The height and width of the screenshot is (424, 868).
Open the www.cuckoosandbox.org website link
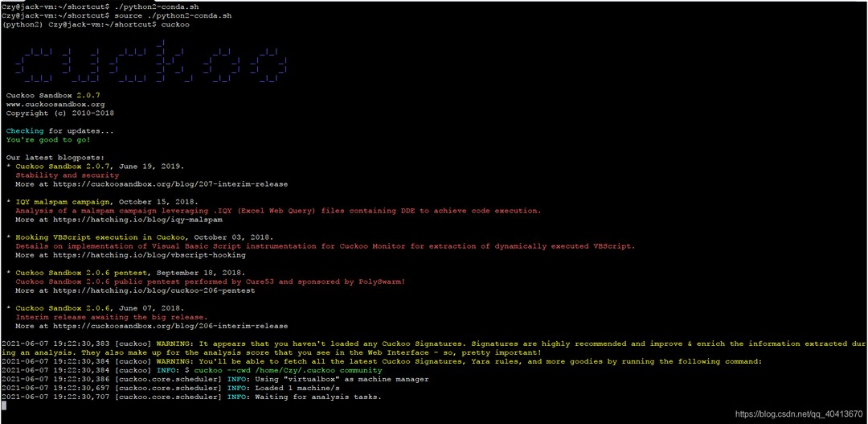(55, 105)
